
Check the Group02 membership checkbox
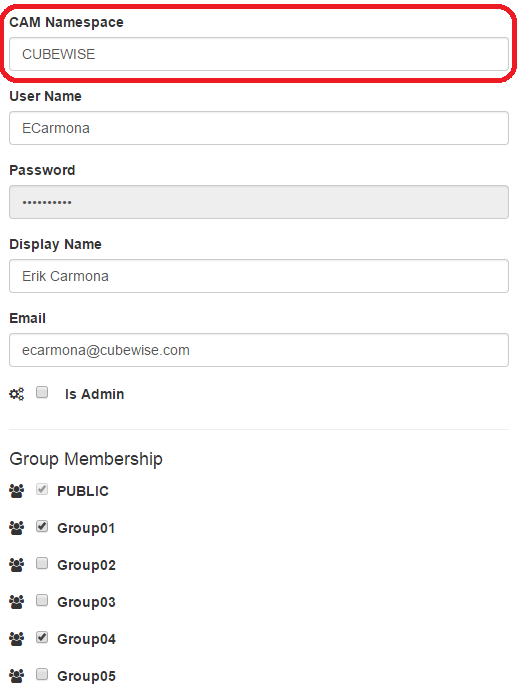click(x=42, y=563)
